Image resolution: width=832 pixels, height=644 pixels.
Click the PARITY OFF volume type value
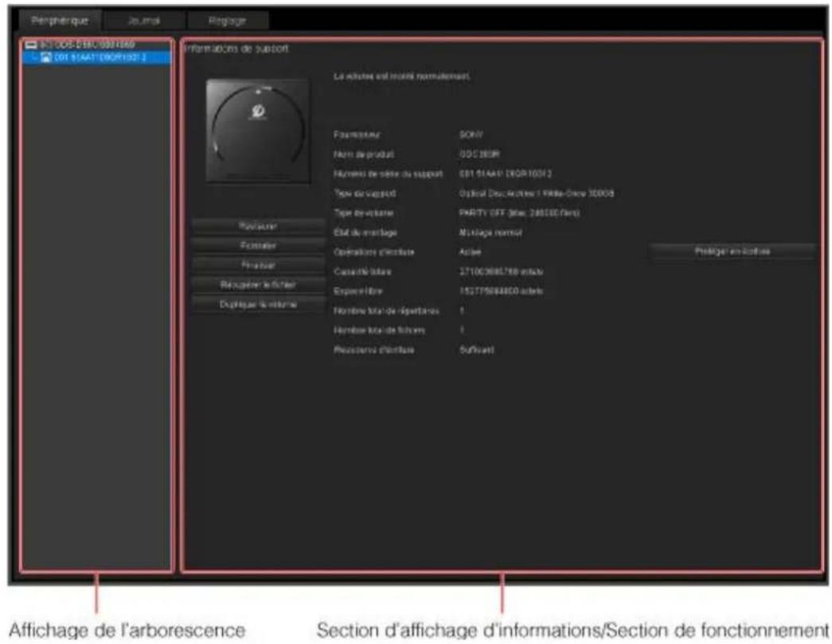tap(519, 213)
